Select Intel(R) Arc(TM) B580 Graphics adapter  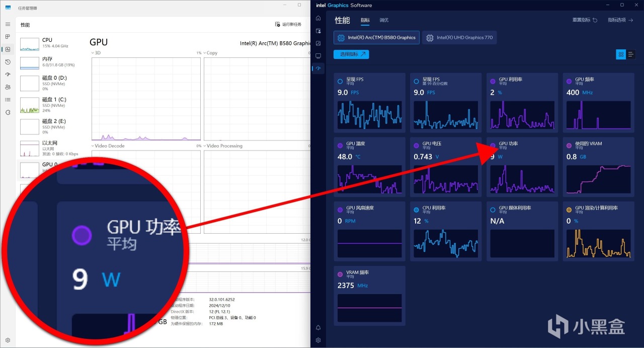coord(376,37)
